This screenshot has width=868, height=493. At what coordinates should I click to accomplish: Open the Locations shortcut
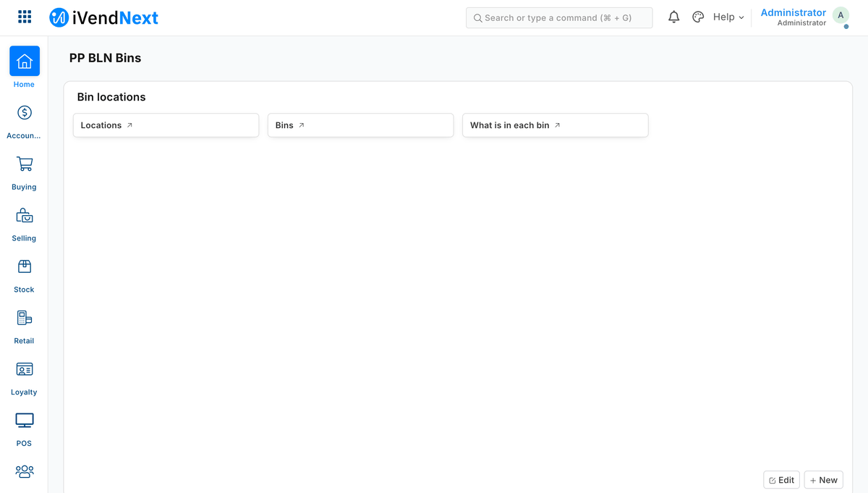click(166, 125)
